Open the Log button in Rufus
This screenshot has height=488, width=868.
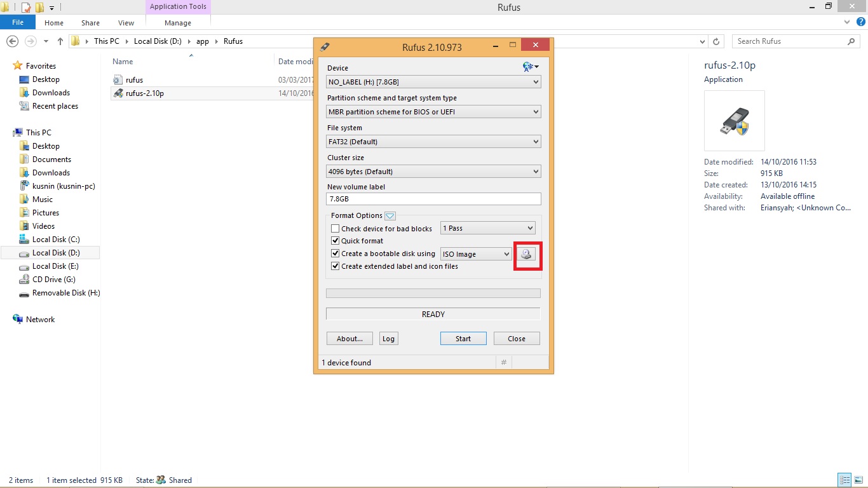pyautogui.click(x=388, y=339)
